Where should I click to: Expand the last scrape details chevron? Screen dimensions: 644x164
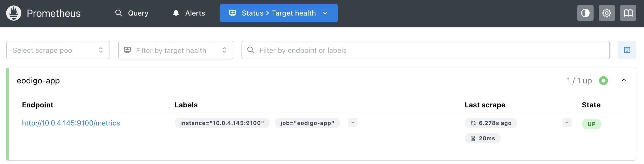[567, 123]
